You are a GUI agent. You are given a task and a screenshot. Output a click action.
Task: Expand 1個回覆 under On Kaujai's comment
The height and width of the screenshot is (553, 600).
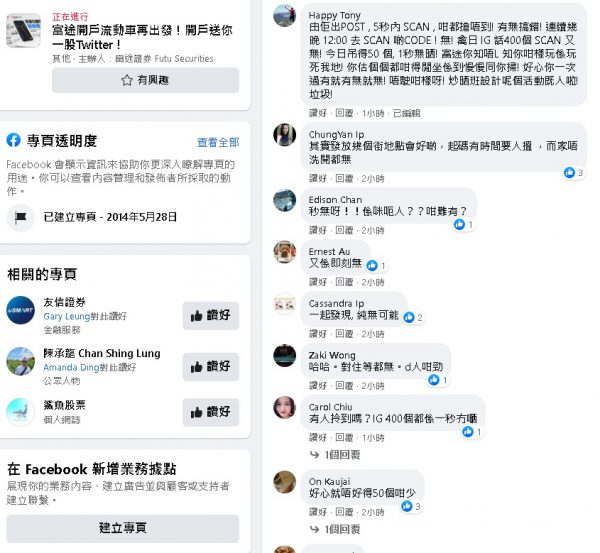tap(336, 529)
